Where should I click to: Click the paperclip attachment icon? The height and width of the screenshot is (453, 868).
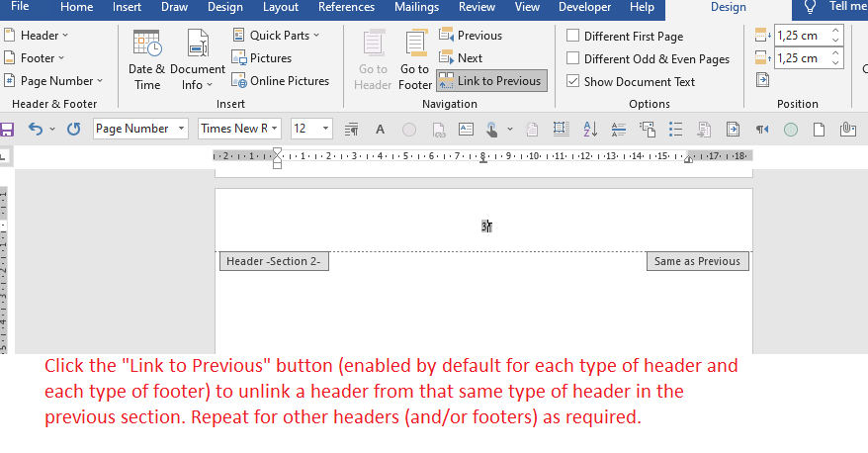coord(847,130)
